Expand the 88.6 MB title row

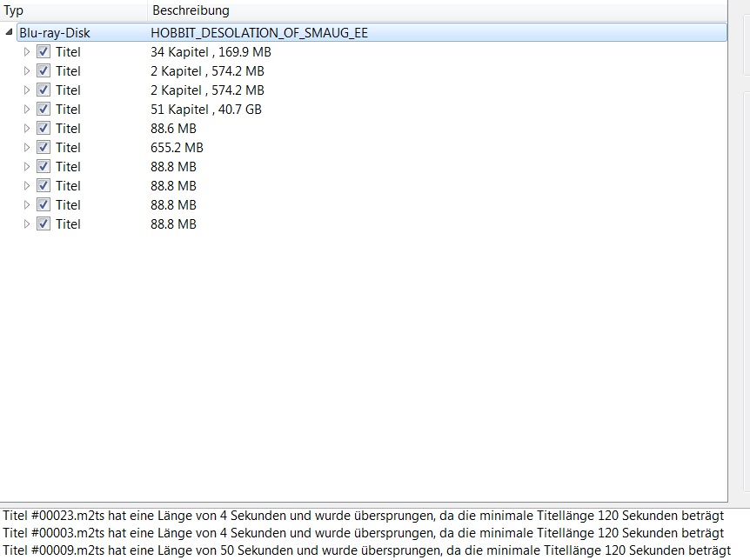point(27,128)
